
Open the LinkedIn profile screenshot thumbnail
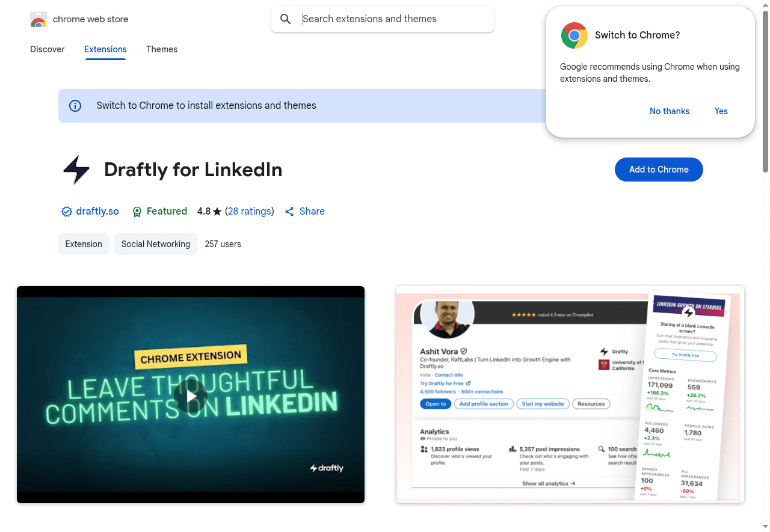click(x=570, y=394)
